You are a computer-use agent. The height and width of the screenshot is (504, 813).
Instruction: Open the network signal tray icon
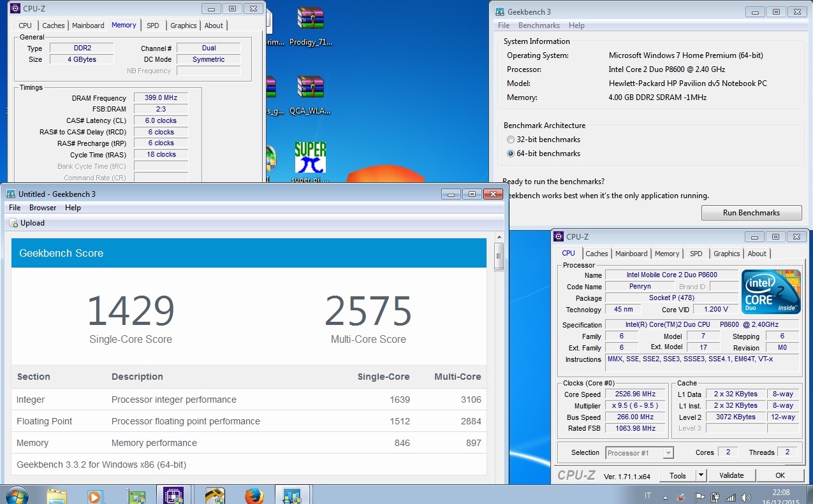[x=731, y=497]
